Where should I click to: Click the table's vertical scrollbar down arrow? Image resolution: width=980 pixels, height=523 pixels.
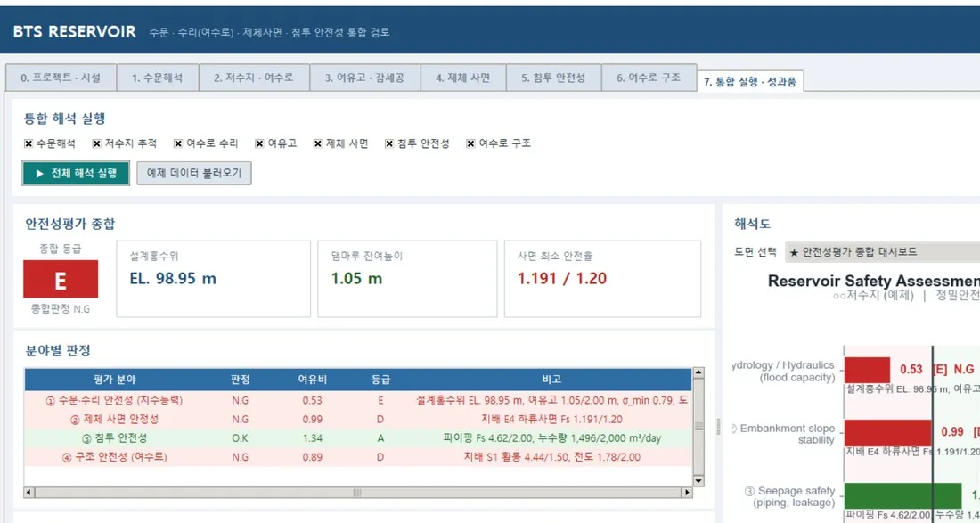click(698, 480)
